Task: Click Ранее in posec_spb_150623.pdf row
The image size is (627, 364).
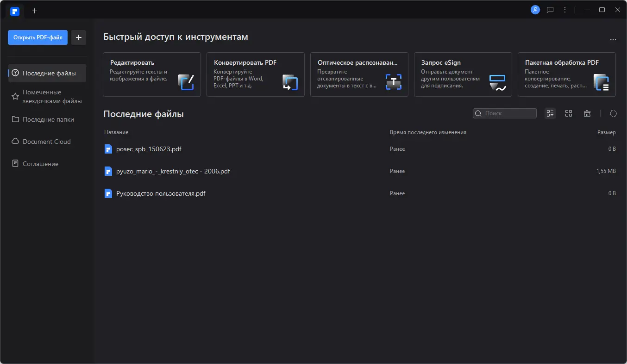Action: [x=397, y=149]
